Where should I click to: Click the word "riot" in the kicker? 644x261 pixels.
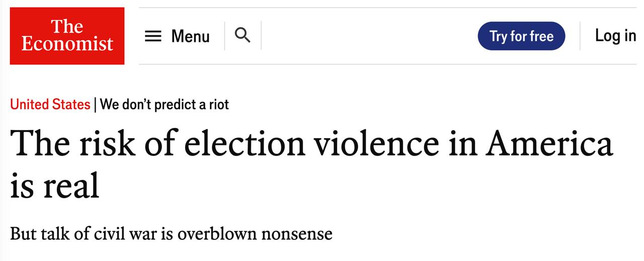tap(219, 104)
